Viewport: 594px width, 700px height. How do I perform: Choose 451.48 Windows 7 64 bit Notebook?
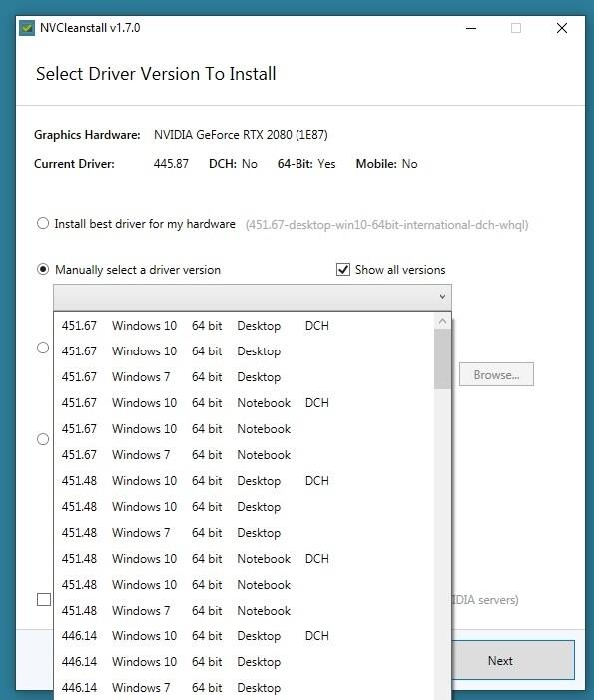click(244, 611)
